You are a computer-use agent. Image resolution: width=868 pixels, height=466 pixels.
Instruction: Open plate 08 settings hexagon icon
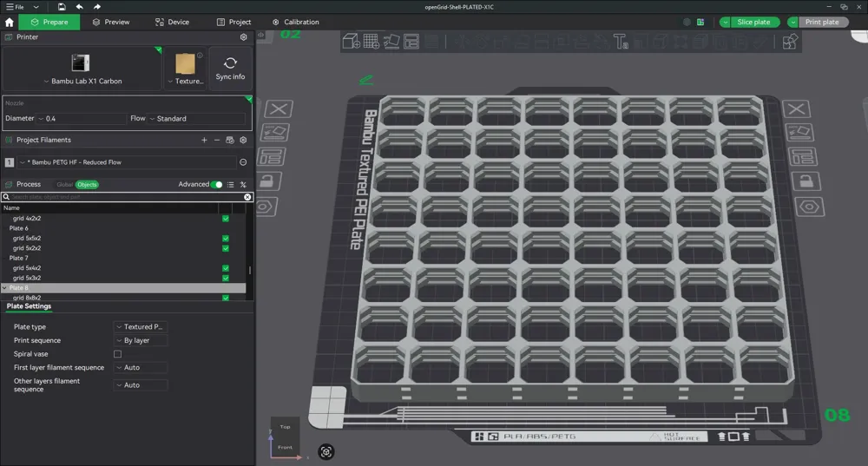pos(810,207)
